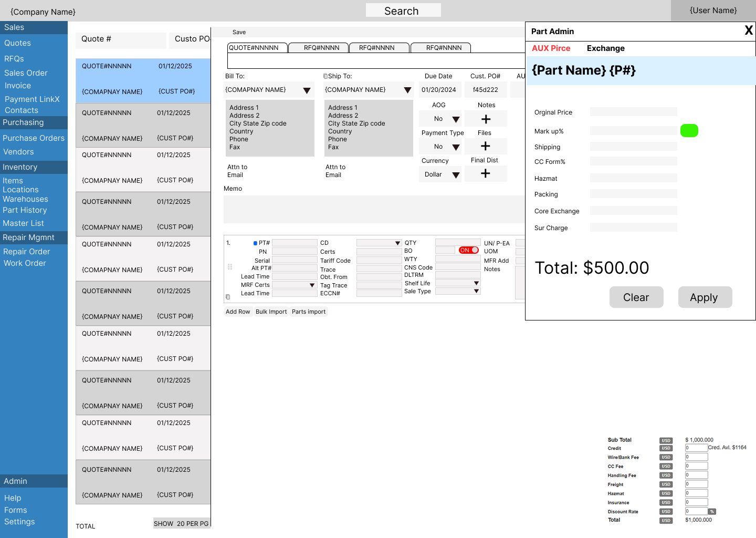Click the plus icon under Files
Image resolution: width=756 pixels, height=538 pixels.
(x=486, y=146)
